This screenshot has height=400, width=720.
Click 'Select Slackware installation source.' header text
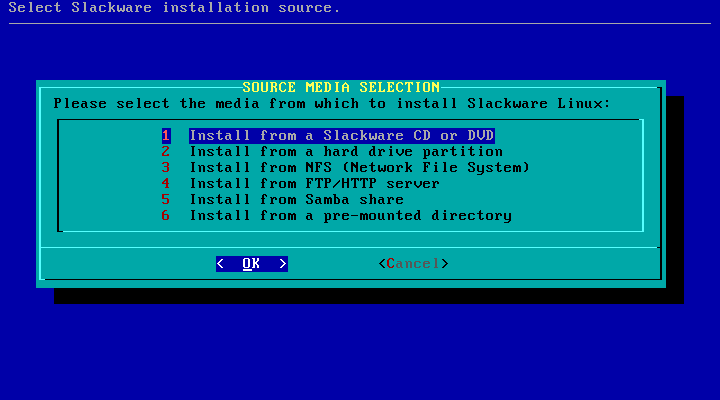(174, 8)
